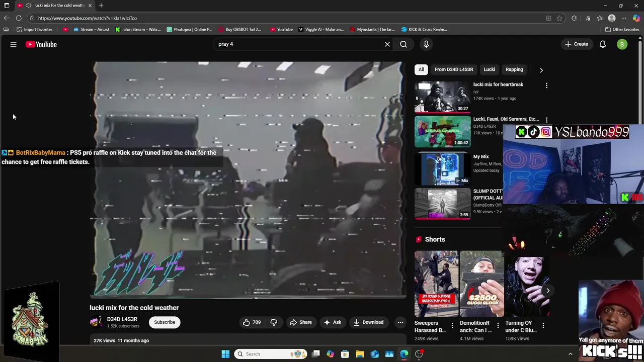Image resolution: width=644 pixels, height=362 pixels.
Task: Click the Create button
Action: (576, 44)
